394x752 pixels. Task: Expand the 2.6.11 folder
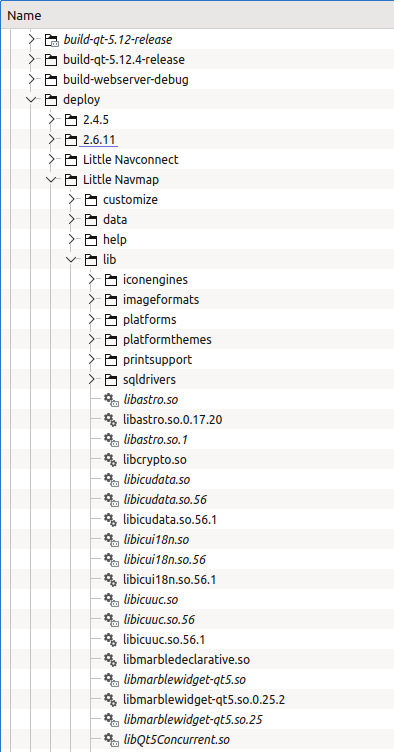coord(52,140)
